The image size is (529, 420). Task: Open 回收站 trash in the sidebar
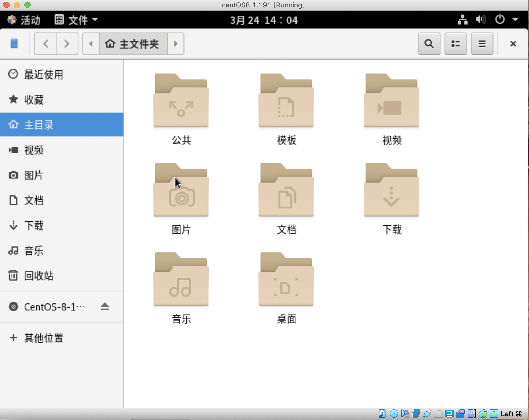coord(62,276)
